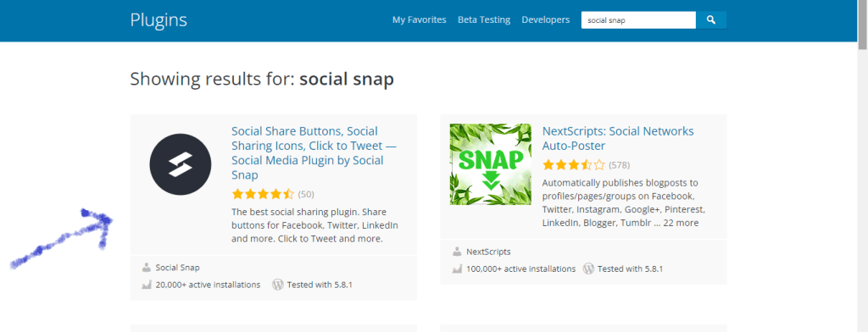Click the Plugins header title
The image size is (868, 332).
coord(159,20)
